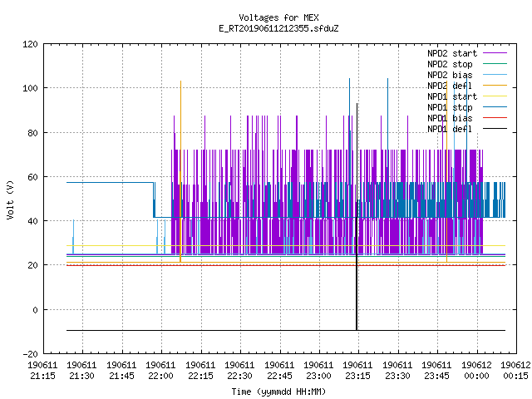Click the 'NPD1 start' legend label
The height and width of the screenshot is (399, 532).
pyautogui.click(x=452, y=96)
